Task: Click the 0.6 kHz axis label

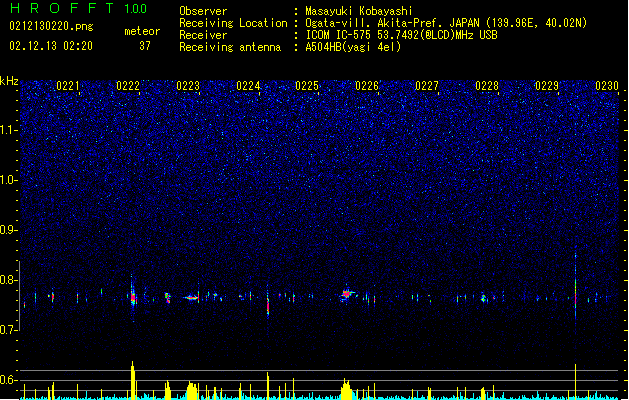Action: [x=9, y=380]
